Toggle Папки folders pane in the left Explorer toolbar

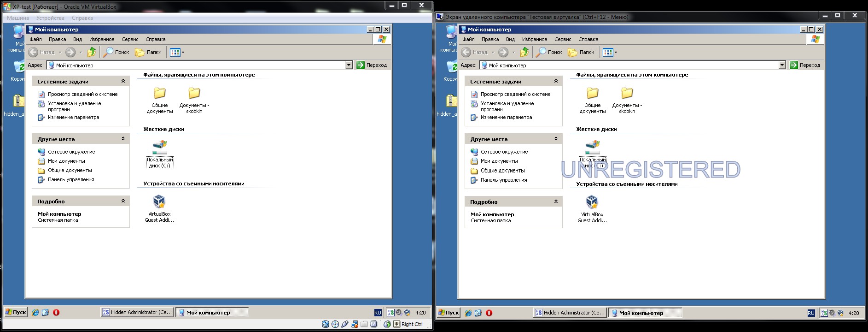coord(148,52)
